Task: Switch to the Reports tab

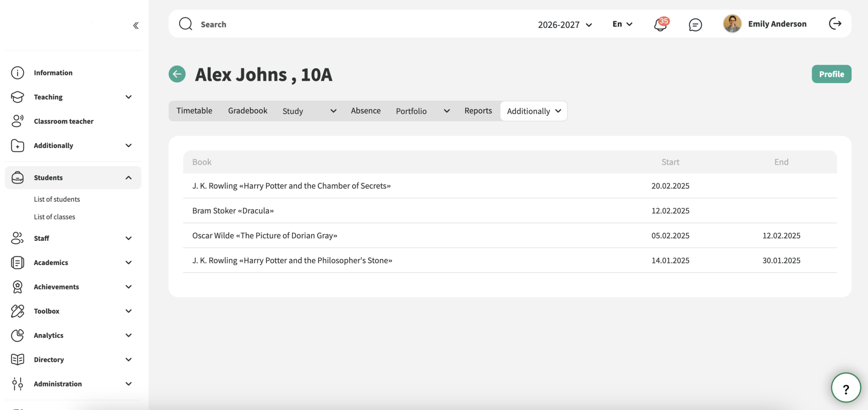Action: (478, 111)
